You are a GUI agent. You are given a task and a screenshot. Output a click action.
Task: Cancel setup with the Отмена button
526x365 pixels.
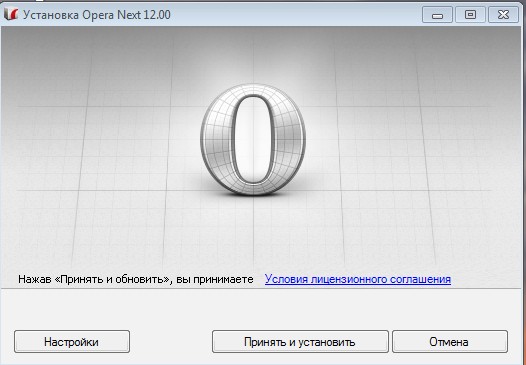tap(450, 342)
